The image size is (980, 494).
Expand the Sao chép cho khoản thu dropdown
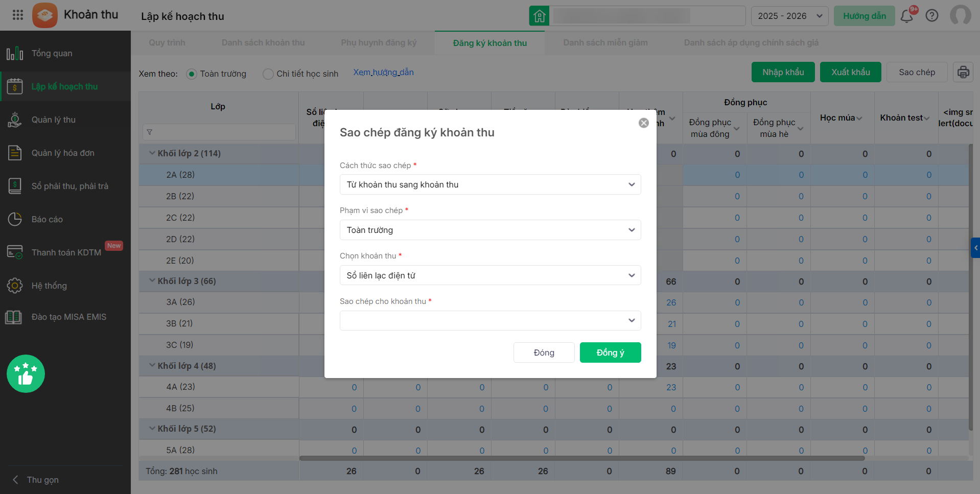(x=490, y=320)
